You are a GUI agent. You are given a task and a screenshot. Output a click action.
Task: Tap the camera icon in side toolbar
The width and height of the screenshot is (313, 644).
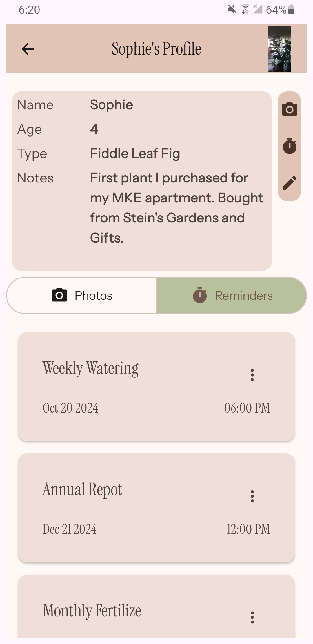(290, 109)
